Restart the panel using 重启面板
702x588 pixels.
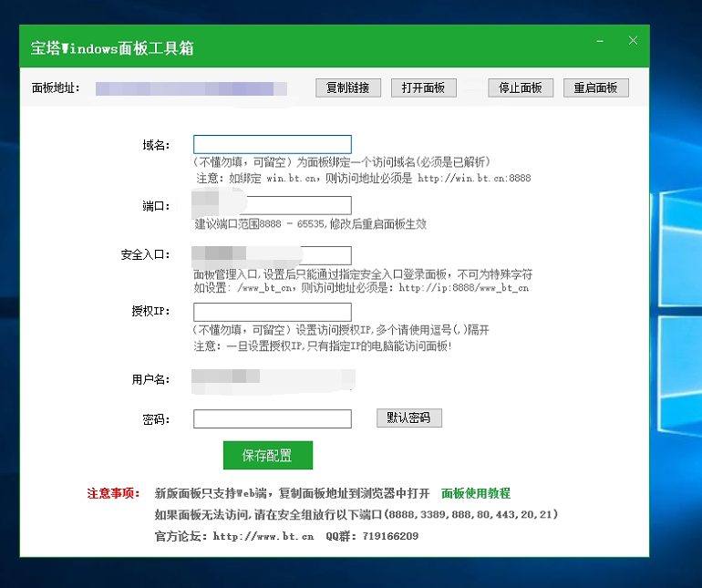(x=596, y=88)
